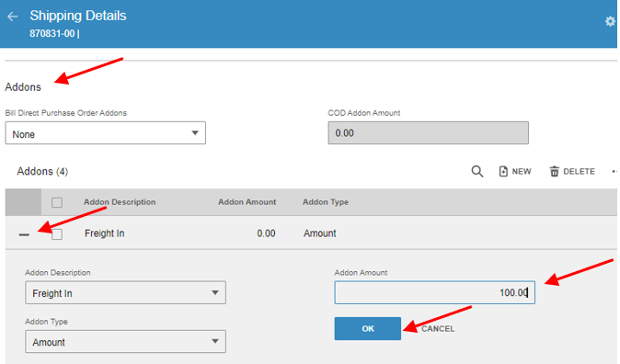Click the CANCEL button
Viewport: 620px width, 364px height.
point(438,329)
